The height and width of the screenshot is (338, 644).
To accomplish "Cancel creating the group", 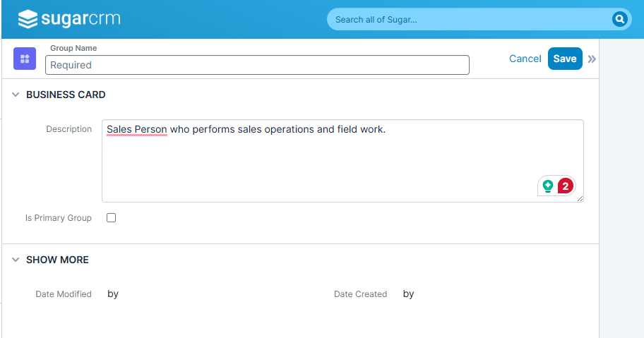I will (525, 59).
